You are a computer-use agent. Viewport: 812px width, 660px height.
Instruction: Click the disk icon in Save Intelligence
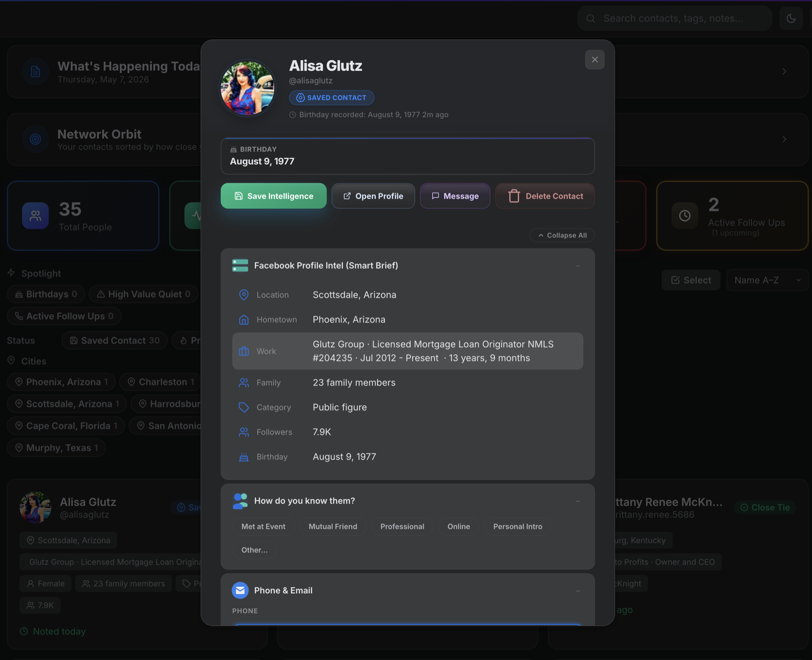pyautogui.click(x=239, y=196)
